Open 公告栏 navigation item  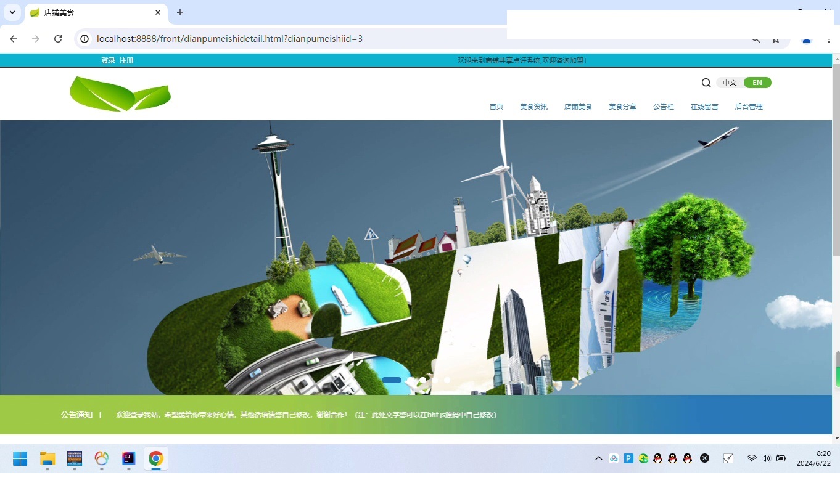(x=664, y=107)
